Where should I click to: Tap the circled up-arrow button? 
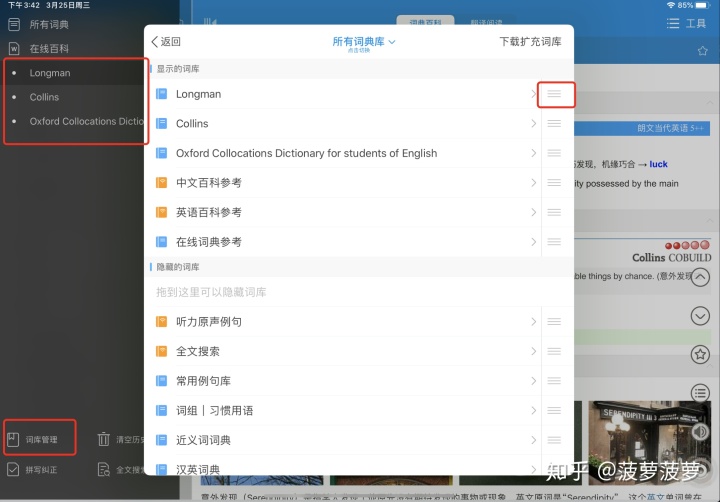pyautogui.click(x=700, y=277)
